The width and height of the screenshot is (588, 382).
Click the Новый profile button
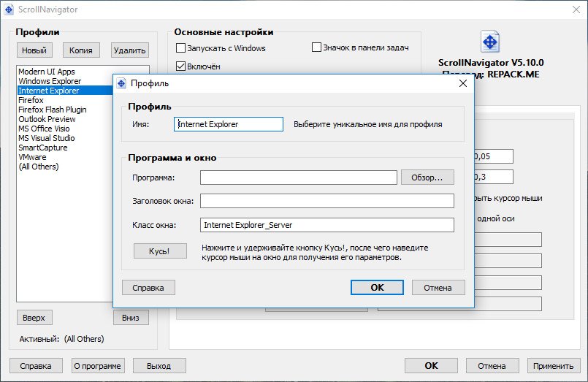tap(34, 50)
